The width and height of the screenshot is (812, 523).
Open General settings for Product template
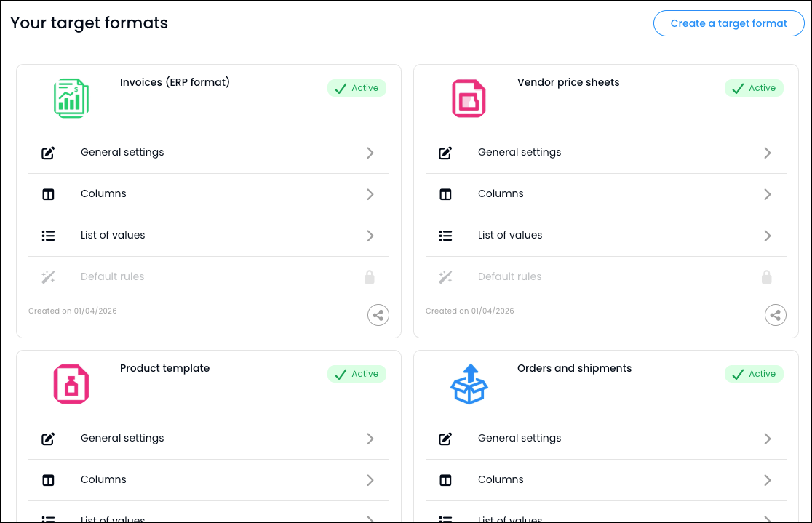pyautogui.click(x=122, y=439)
